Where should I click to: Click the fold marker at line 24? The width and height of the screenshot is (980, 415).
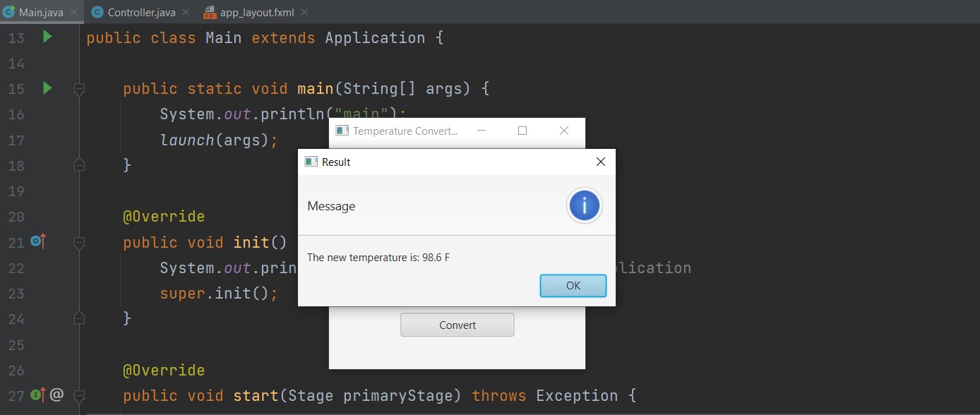(79, 319)
